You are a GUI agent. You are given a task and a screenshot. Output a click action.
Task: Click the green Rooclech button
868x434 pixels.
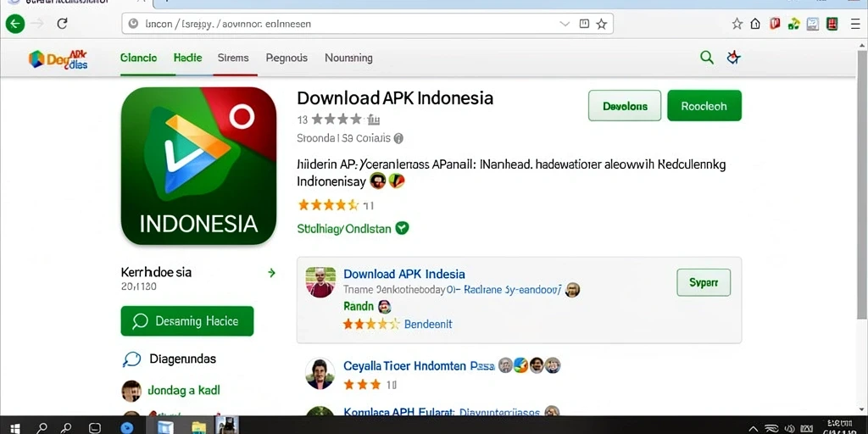[704, 106]
